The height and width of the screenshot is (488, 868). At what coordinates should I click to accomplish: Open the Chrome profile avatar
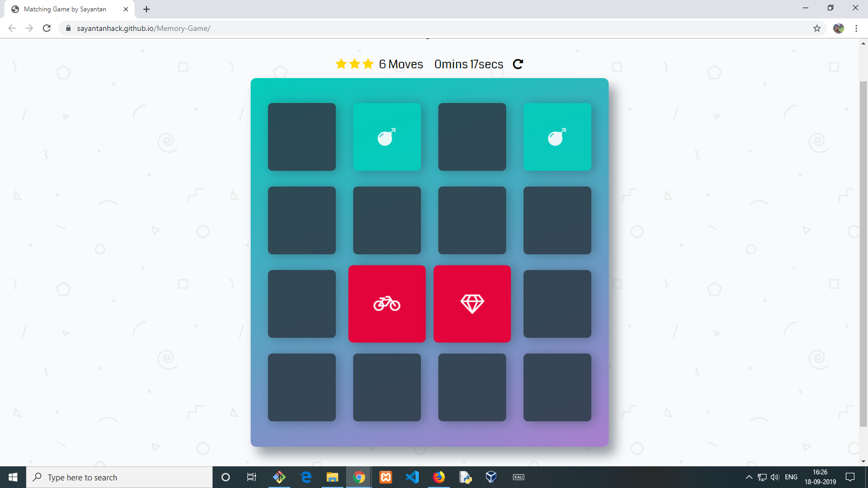[839, 28]
